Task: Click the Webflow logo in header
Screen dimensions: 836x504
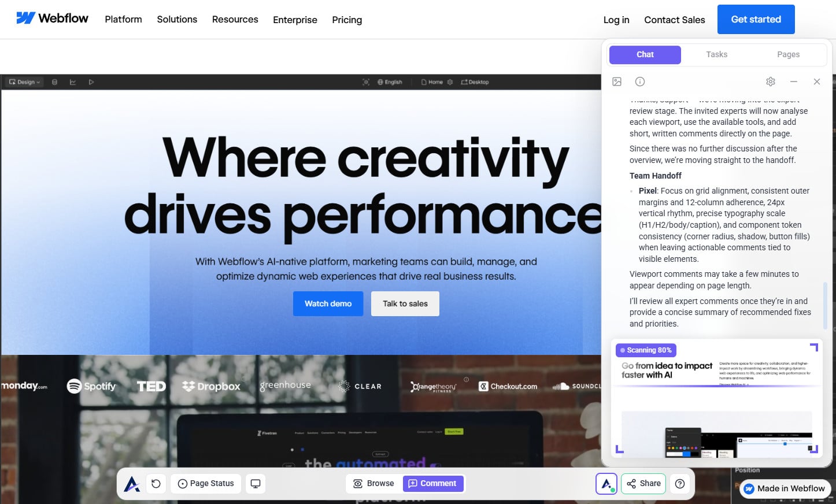Action: (52, 18)
